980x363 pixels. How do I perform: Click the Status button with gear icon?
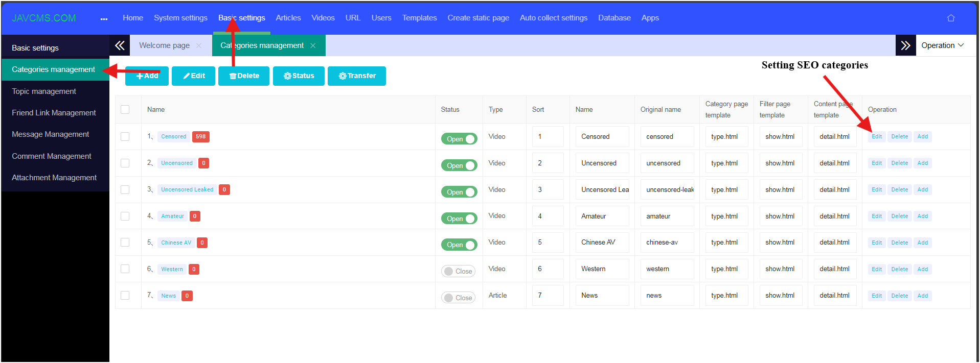click(299, 76)
